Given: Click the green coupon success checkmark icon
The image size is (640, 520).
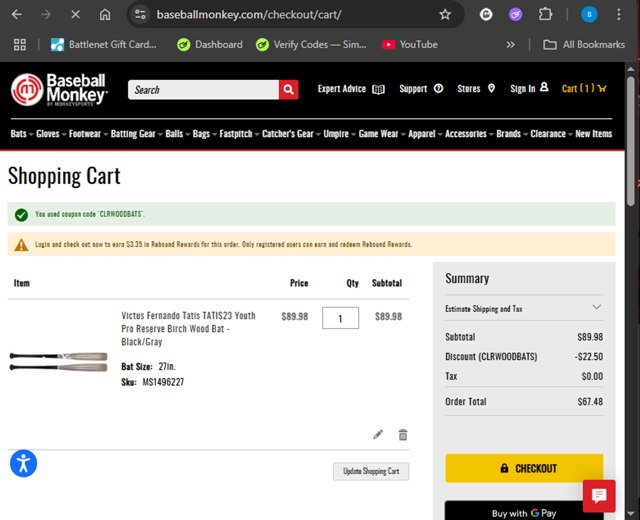Looking at the screenshot, I should tap(21, 215).
